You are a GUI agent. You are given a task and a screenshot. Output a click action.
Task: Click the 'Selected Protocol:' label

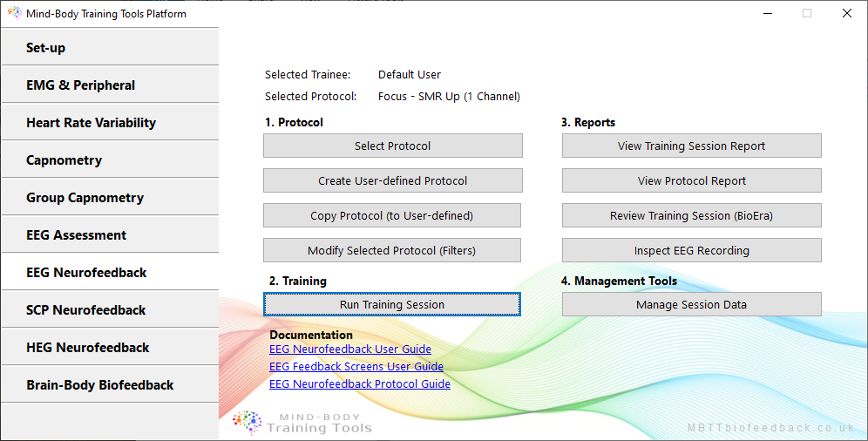coord(310,96)
